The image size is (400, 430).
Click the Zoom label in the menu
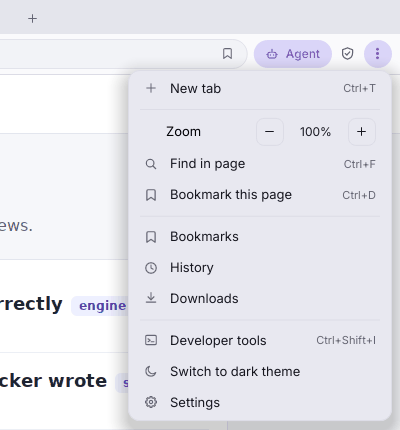click(x=184, y=132)
